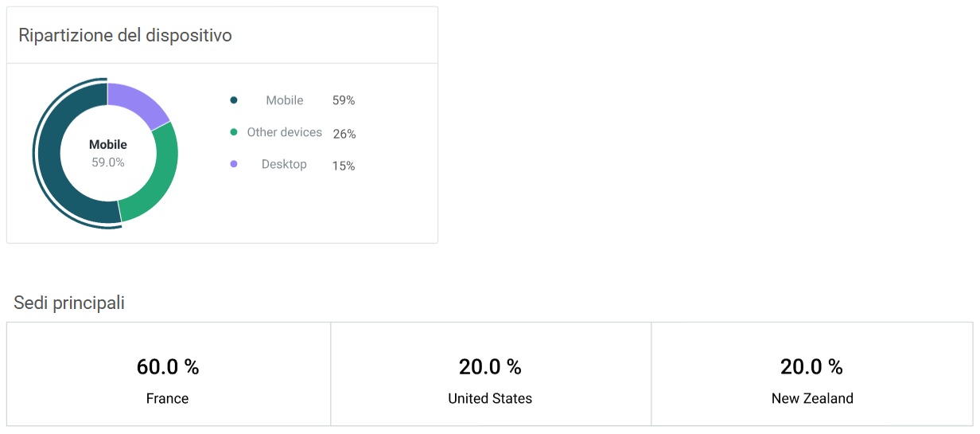Select the France location label
This screenshot has width=980, height=434.
pyautogui.click(x=168, y=398)
